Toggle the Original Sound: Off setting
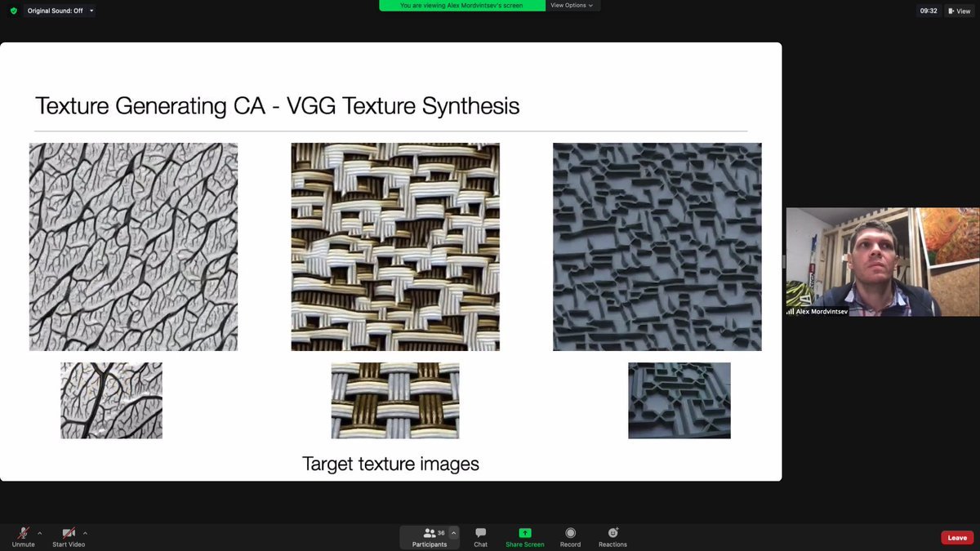 [x=49, y=11]
